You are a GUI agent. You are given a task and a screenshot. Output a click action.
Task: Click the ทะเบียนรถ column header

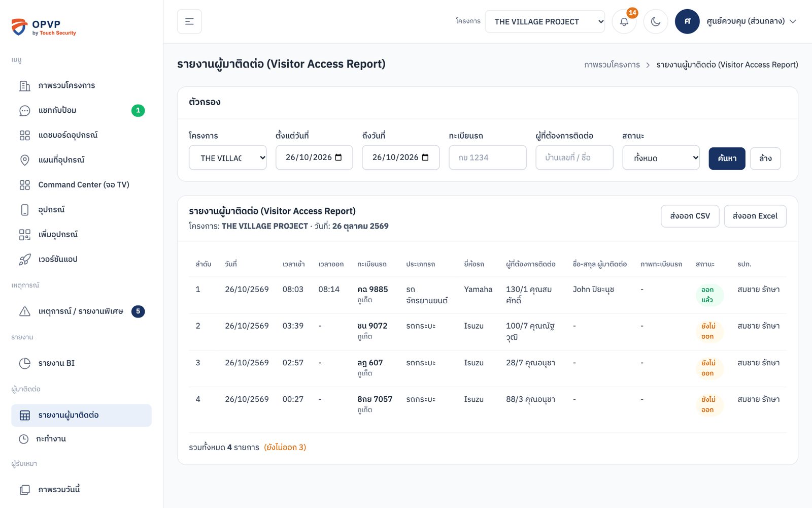[x=372, y=264]
